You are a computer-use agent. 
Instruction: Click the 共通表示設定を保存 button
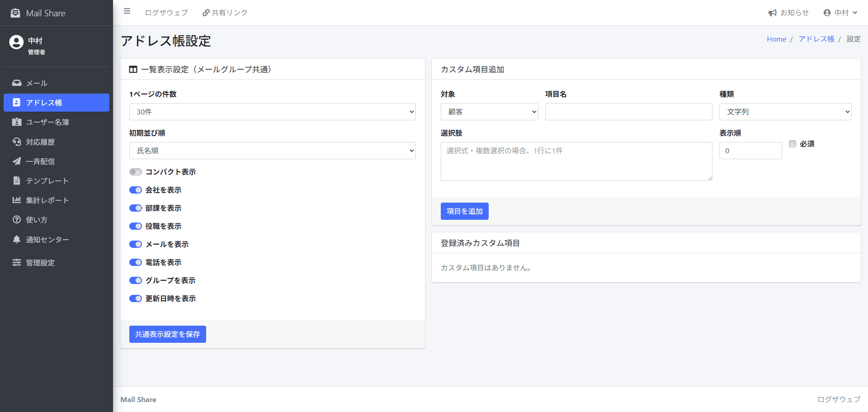coord(168,334)
